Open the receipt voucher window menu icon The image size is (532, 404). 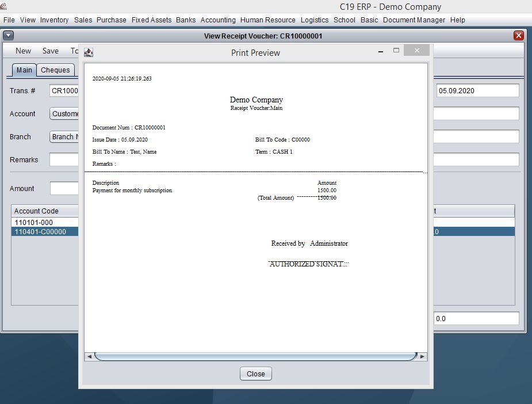[8, 36]
